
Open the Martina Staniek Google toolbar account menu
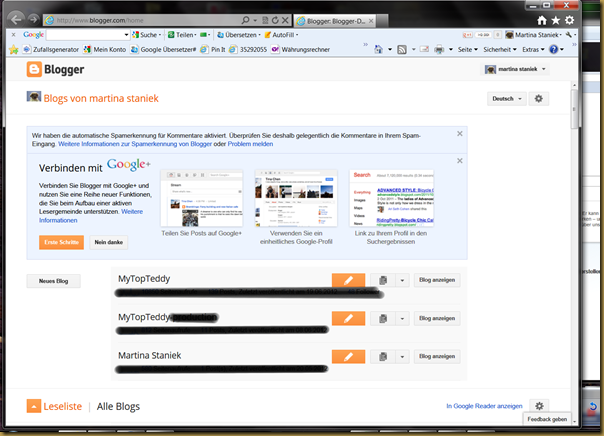coord(534,35)
